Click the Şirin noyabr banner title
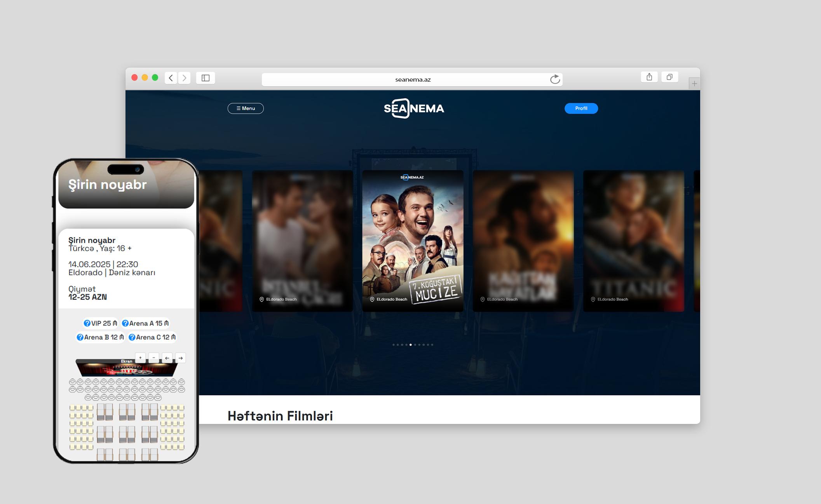The image size is (821, 504). [108, 185]
